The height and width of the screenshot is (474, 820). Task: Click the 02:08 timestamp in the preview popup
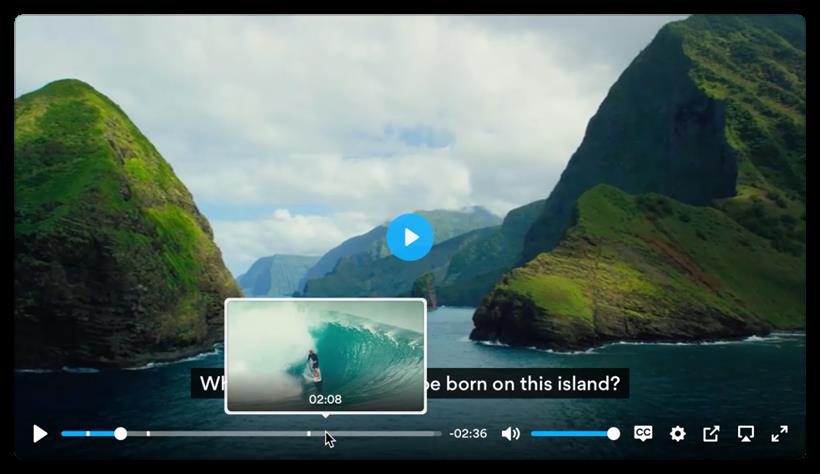click(325, 400)
